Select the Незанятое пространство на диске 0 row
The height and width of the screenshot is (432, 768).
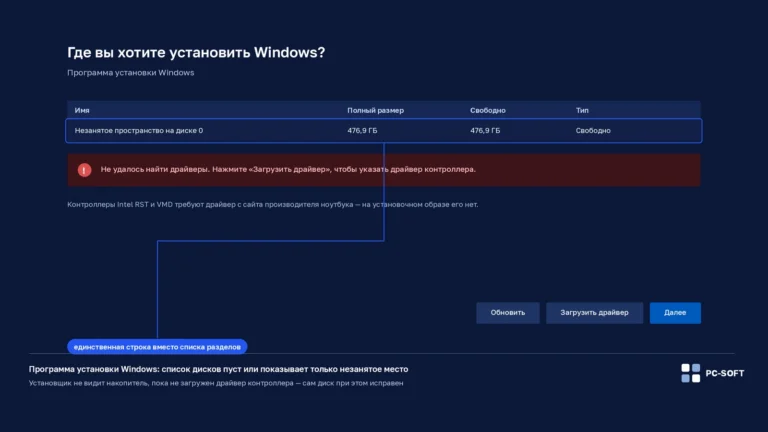[384, 131]
